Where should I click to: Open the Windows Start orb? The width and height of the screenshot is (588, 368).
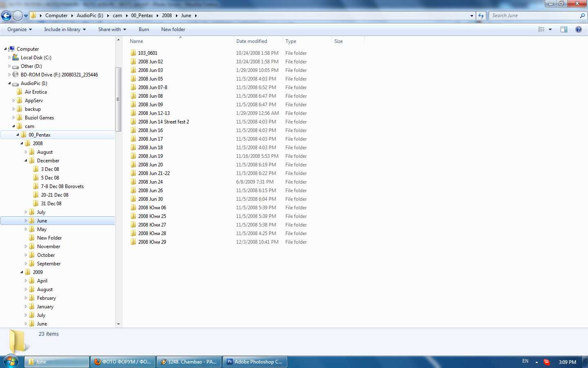pyautogui.click(x=11, y=361)
